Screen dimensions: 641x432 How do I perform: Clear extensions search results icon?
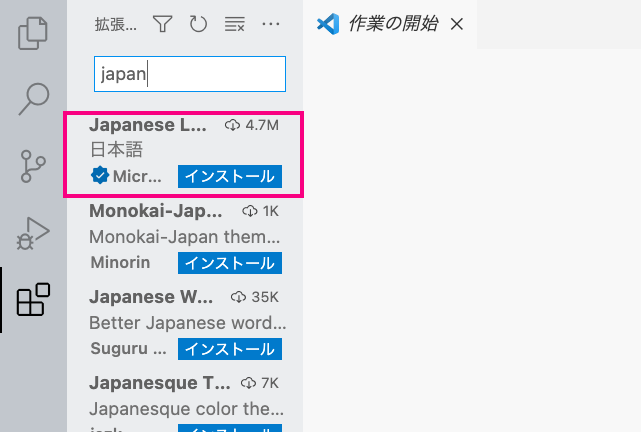pyautogui.click(x=235, y=24)
